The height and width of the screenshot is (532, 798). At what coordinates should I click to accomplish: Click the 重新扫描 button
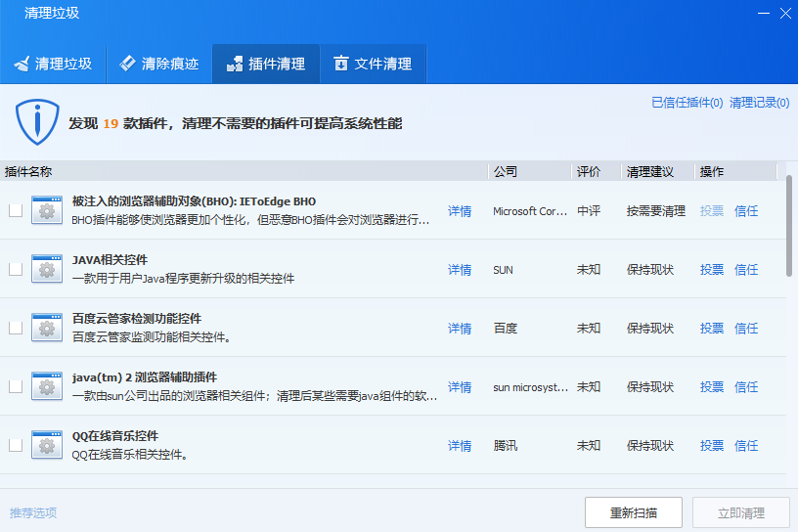tap(634, 512)
